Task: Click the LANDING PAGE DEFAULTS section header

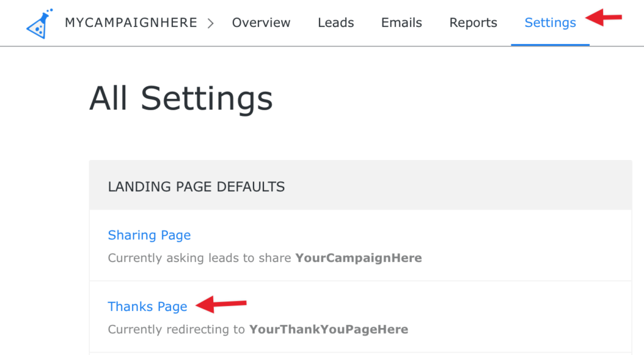Action: [x=196, y=186]
